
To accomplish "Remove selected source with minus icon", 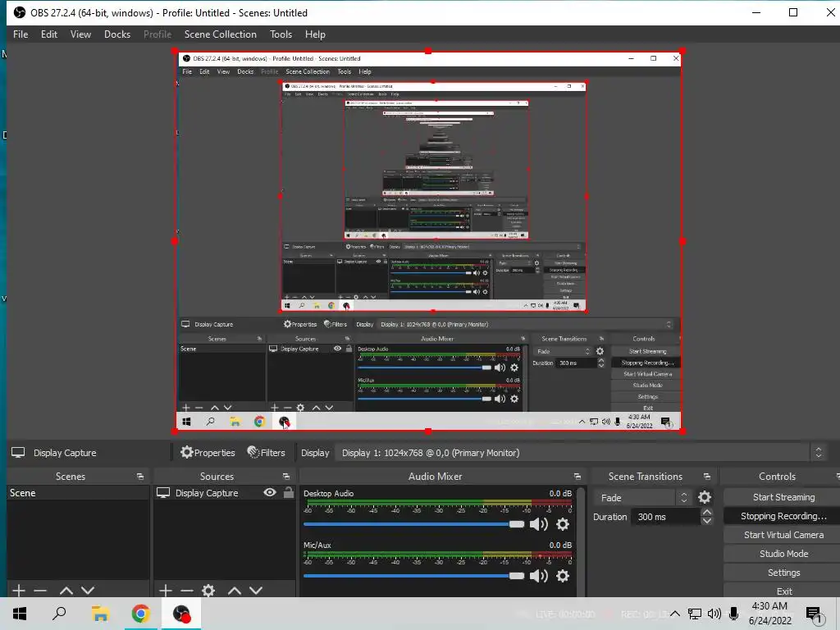I will (186, 591).
